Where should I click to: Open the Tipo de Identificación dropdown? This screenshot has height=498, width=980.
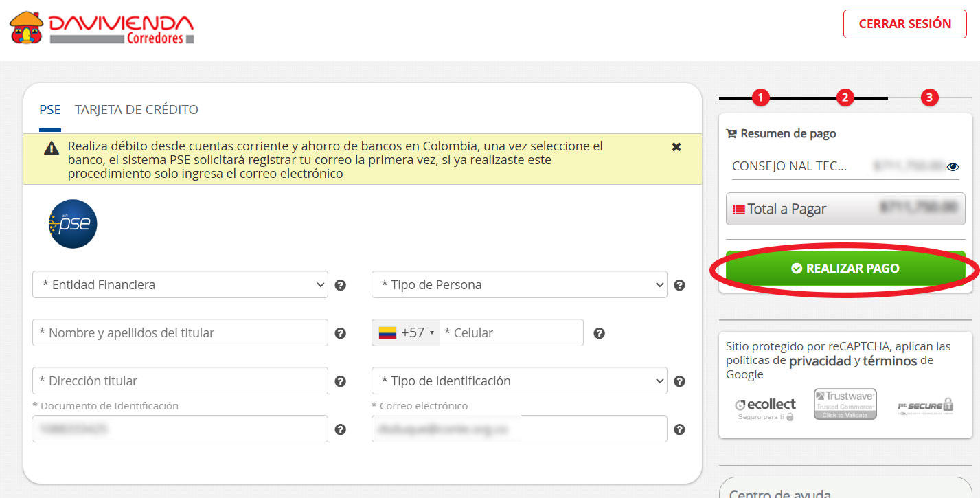click(519, 381)
